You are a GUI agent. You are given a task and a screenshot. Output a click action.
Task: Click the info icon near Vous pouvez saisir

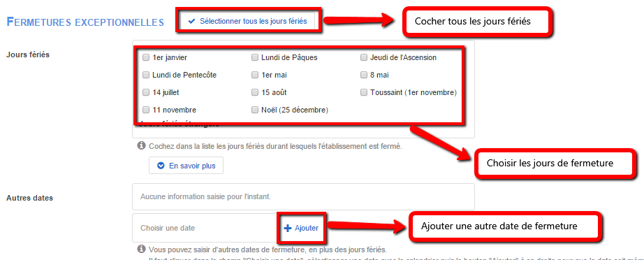[141, 249]
